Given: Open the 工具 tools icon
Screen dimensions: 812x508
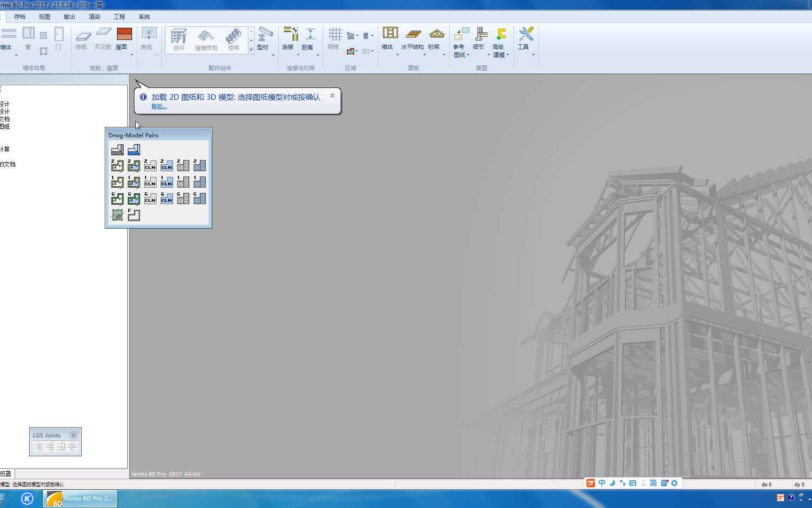Looking at the screenshot, I should click(525, 39).
